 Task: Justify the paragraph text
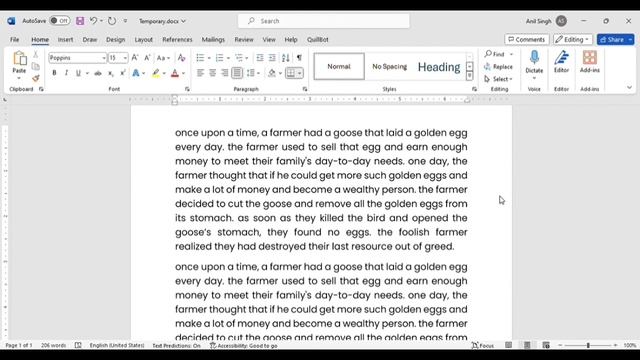pyautogui.click(x=237, y=73)
